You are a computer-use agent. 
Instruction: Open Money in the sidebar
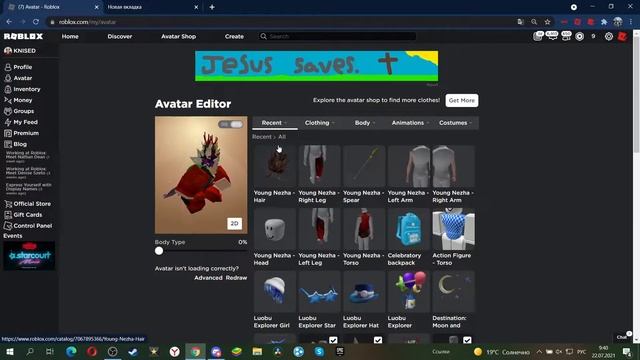(18, 100)
